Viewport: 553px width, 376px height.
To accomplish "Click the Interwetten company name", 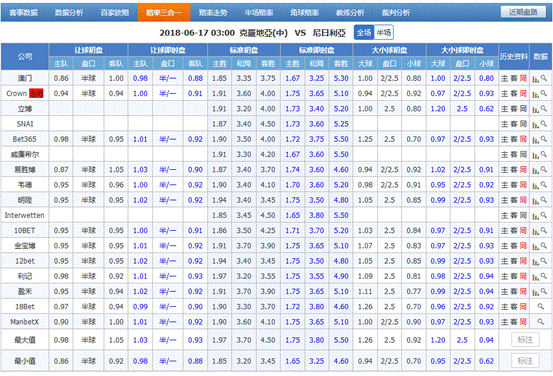I will click(24, 215).
